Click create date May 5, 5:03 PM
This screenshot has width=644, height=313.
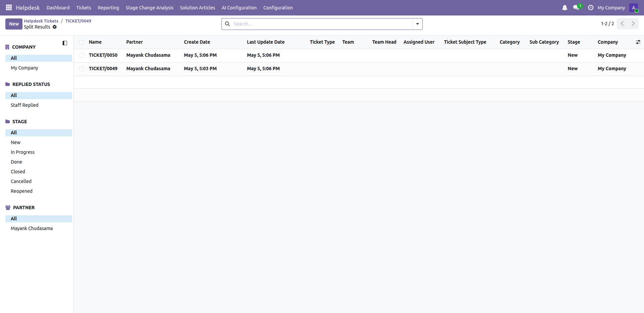tap(200, 69)
